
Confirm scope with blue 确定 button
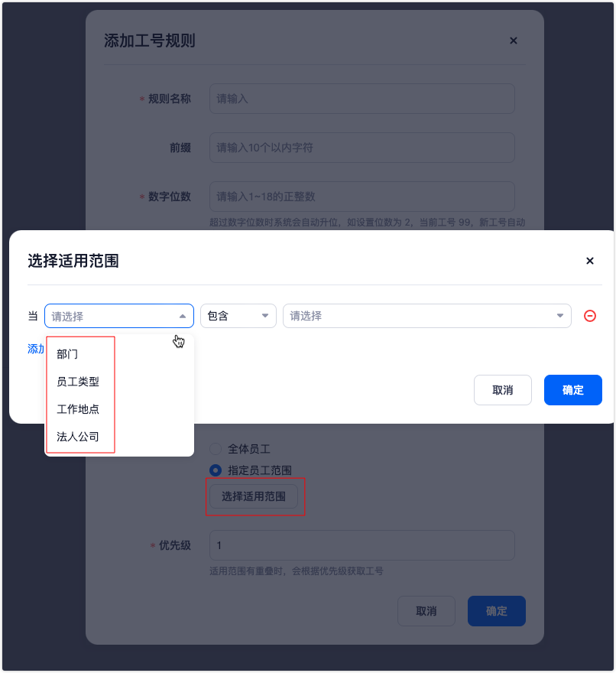[572, 390]
